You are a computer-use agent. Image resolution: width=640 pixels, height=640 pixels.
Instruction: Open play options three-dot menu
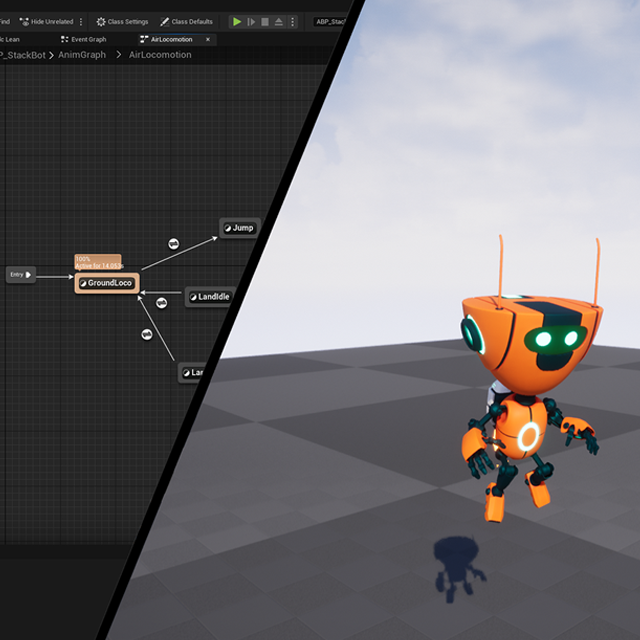292,21
